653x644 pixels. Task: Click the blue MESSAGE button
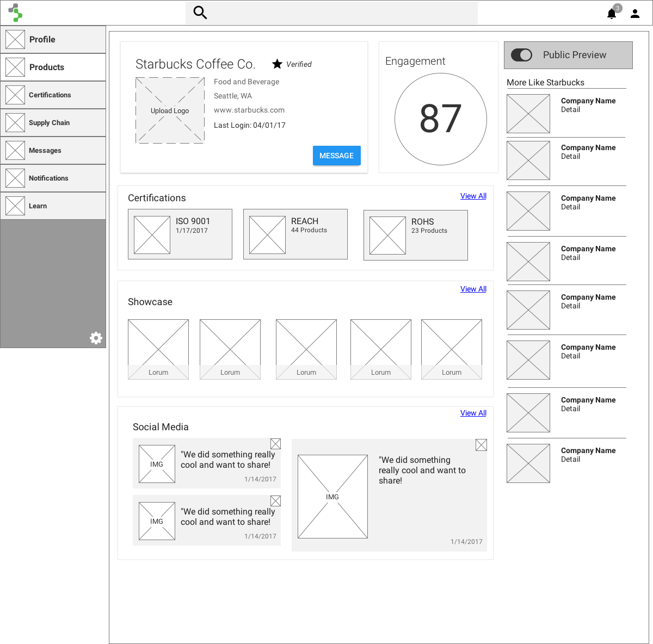pyautogui.click(x=337, y=156)
